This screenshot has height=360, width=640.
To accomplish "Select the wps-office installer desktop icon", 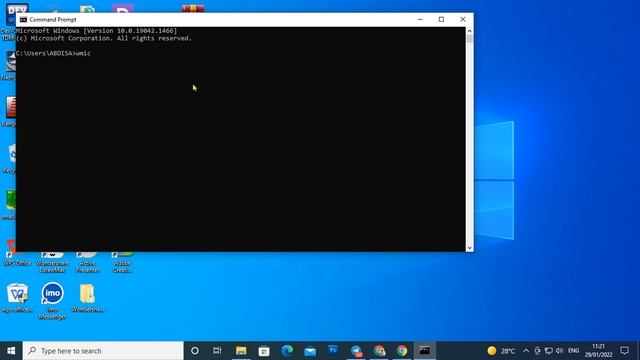I will [x=17, y=298].
